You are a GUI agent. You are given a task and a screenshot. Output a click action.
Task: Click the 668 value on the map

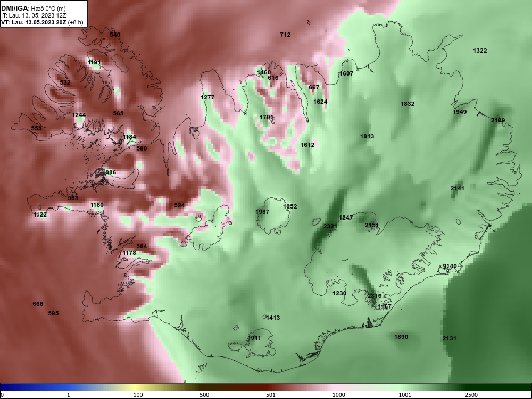point(38,304)
